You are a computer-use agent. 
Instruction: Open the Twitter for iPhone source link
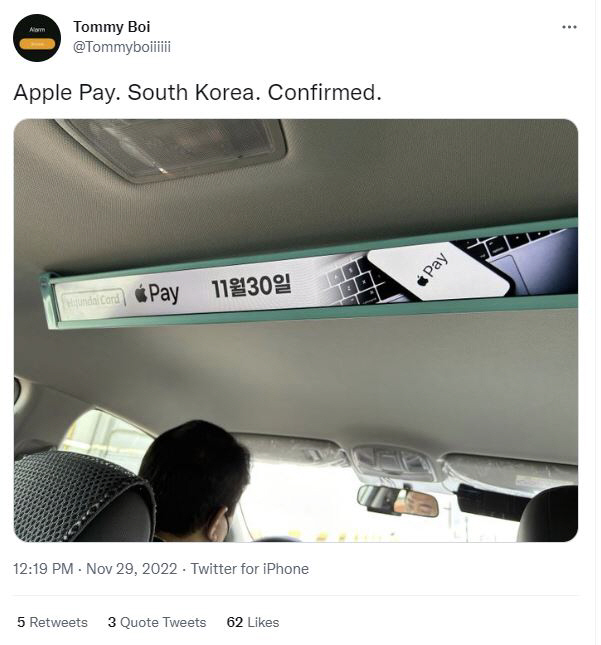[x=249, y=569]
